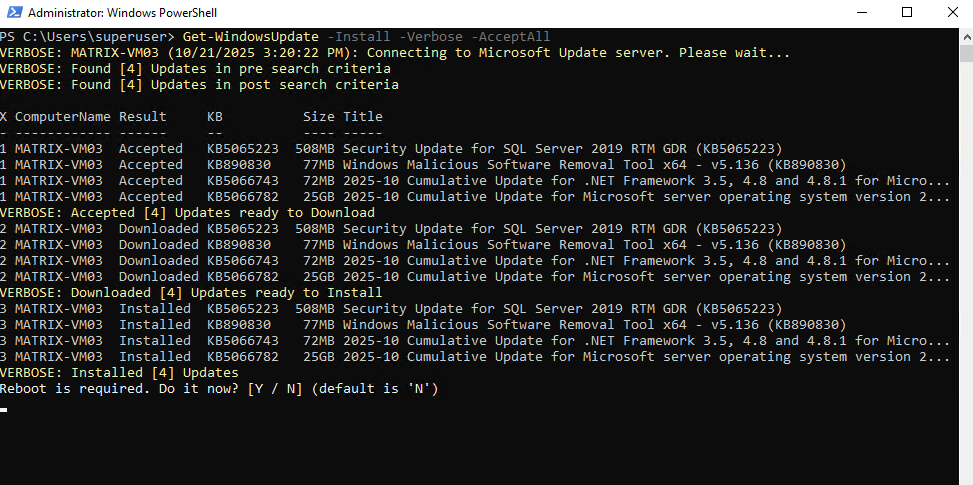The image size is (973, 485).
Task: Click the 'Downloaded [4] Updates ready to Install' line
Action: pos(191,293)
